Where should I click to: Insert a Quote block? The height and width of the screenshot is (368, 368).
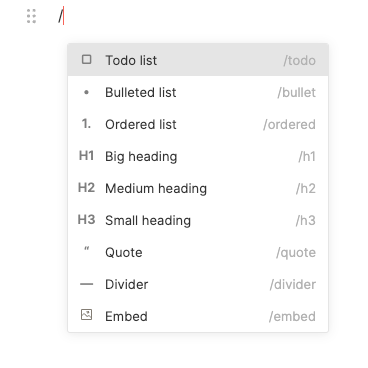coord(198,252)
